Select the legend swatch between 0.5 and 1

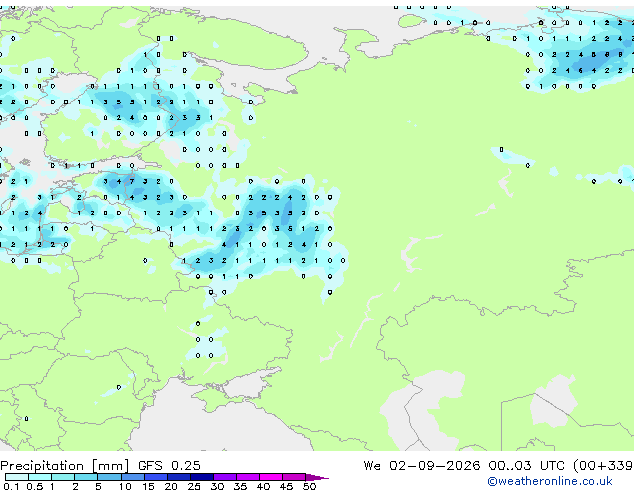tap(40, 477)
